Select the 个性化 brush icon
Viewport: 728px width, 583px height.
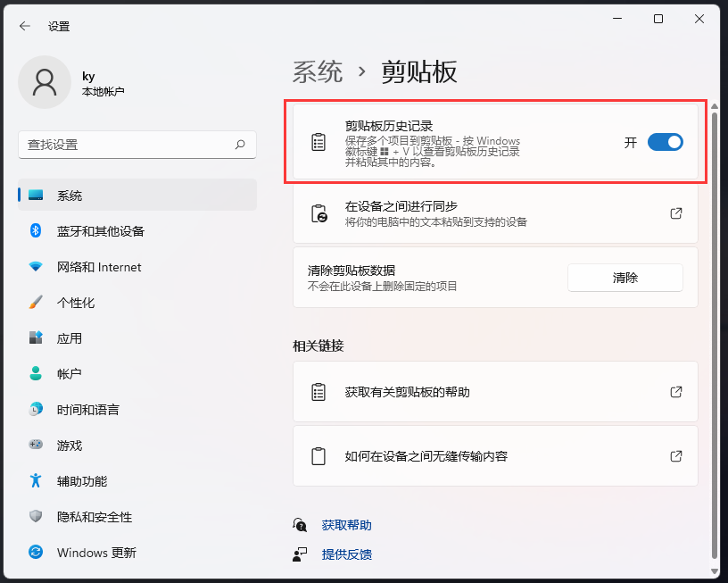coord(35,303)
